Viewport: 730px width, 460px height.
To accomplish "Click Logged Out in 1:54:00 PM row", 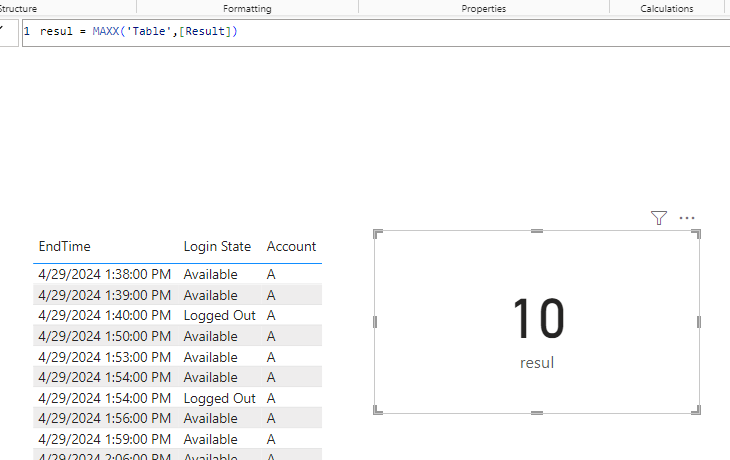I will 219,399.
